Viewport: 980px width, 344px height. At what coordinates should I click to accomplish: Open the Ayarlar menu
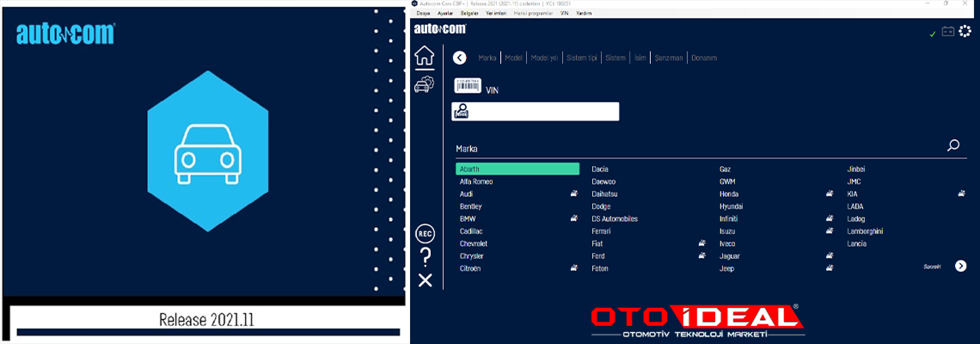pyautogui.click(x=445, y=13)
